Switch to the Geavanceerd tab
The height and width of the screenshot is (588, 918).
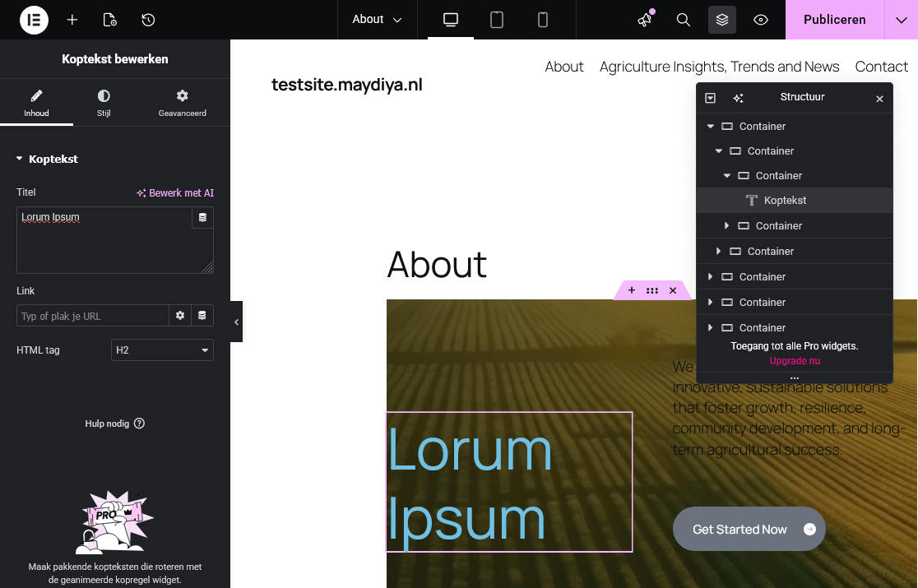click(x=182, y=104)
